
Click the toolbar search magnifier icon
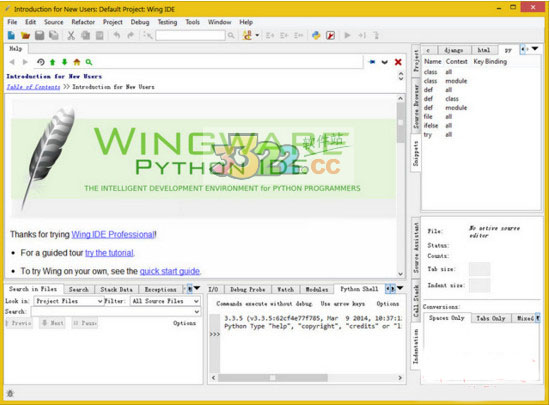(x=231, y=35)
